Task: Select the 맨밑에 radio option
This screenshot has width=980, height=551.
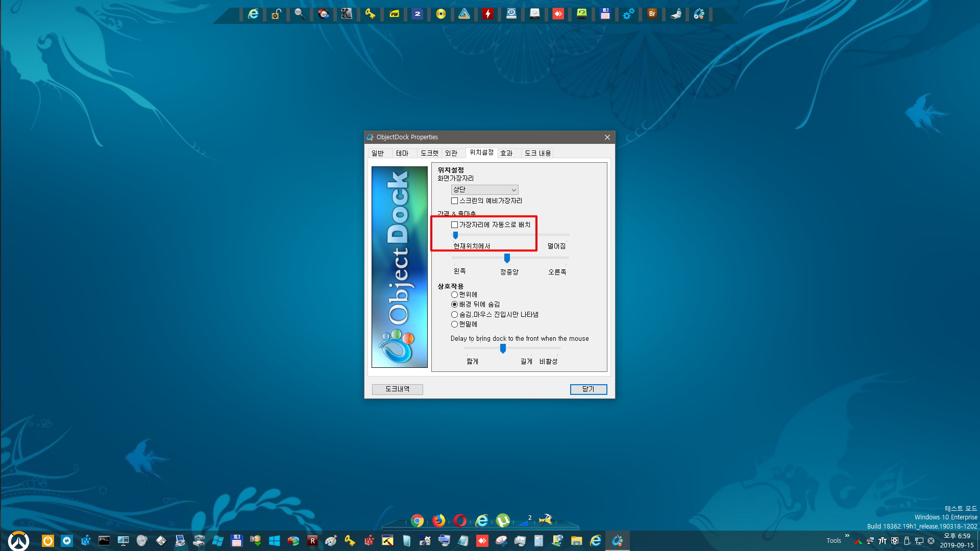Action: 454,324
